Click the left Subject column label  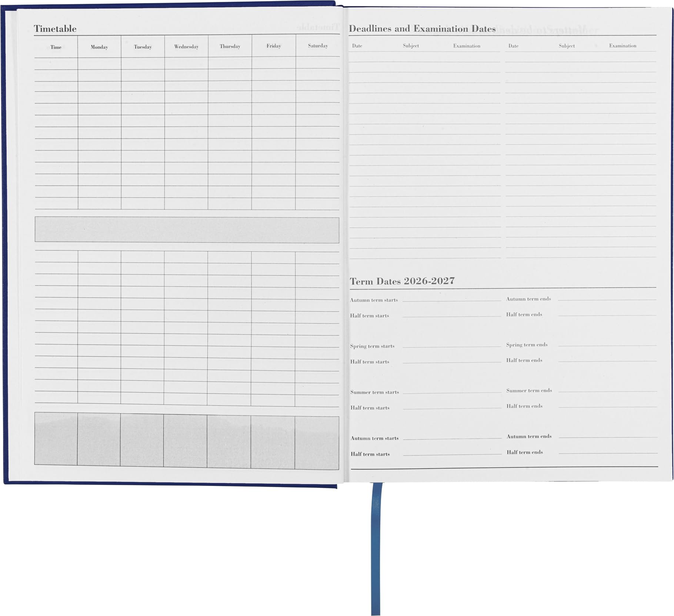[411, 46]
